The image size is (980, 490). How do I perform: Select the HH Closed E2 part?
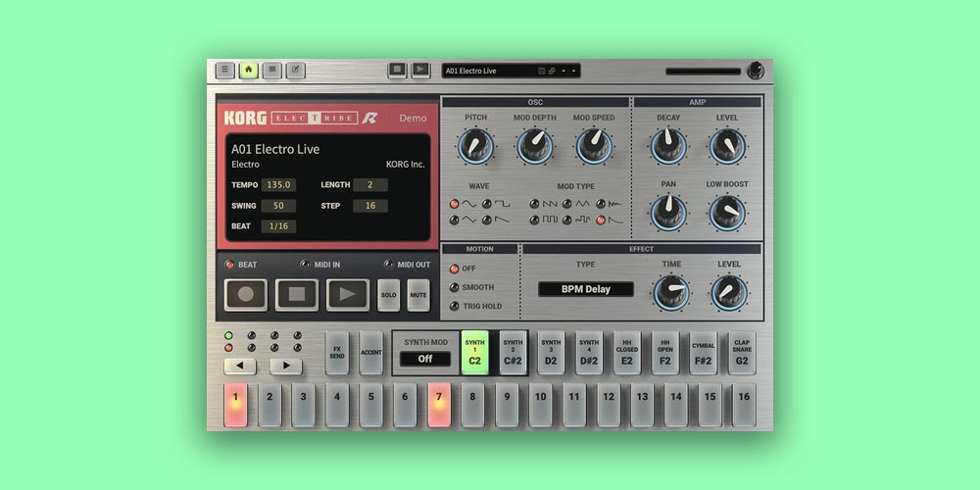[x=627, y=352]
